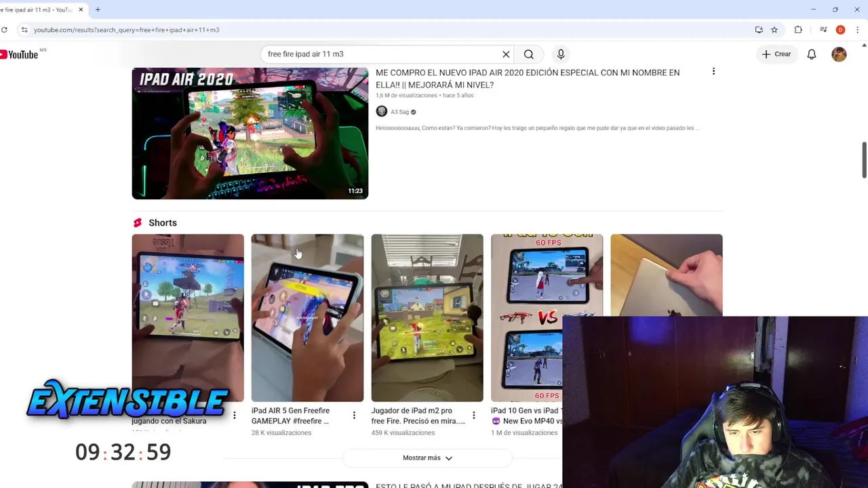Click the 459 K visualizaciones text
Image resolution: width=868 pixels, height=488 pixels.
(403, 432)
